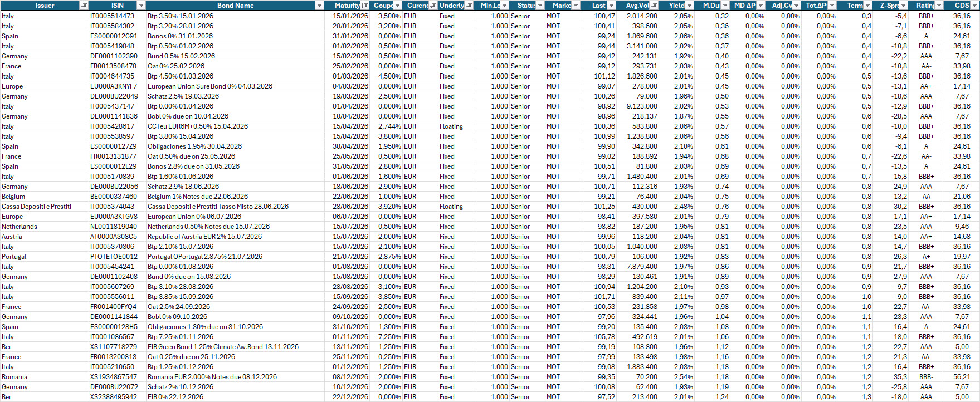The height and width of the screenshot is (402, 980).
Task: Expand the Rating column dropdown
Action: click(x=940, y=6)
